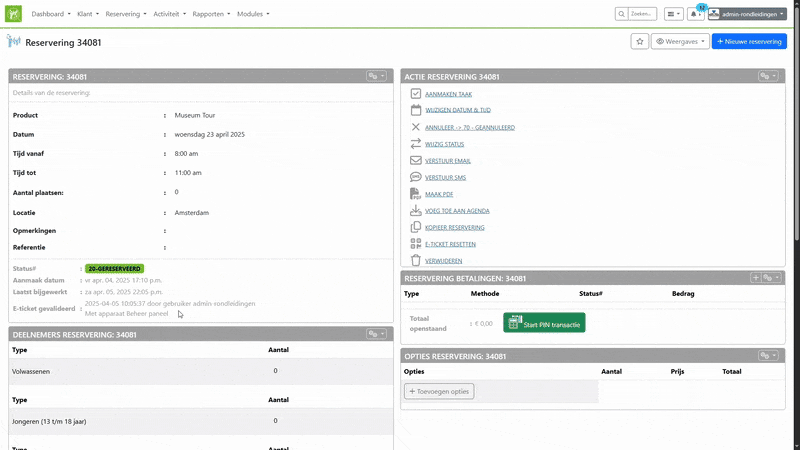
Task: Click the SMS speech bubble icon
Action: pyautogui.click(x=416, y=177)
